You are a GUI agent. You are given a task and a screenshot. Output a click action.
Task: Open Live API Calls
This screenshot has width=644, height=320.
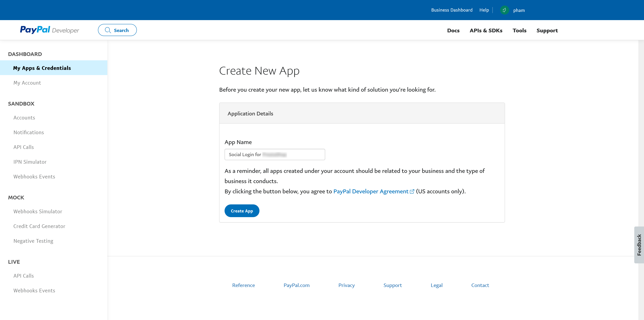point(23,276)
